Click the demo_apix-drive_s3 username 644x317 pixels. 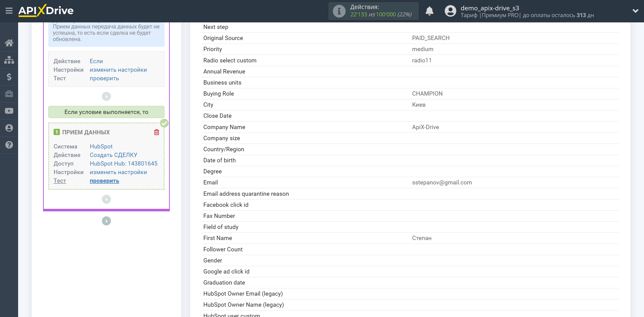[490, 8]
